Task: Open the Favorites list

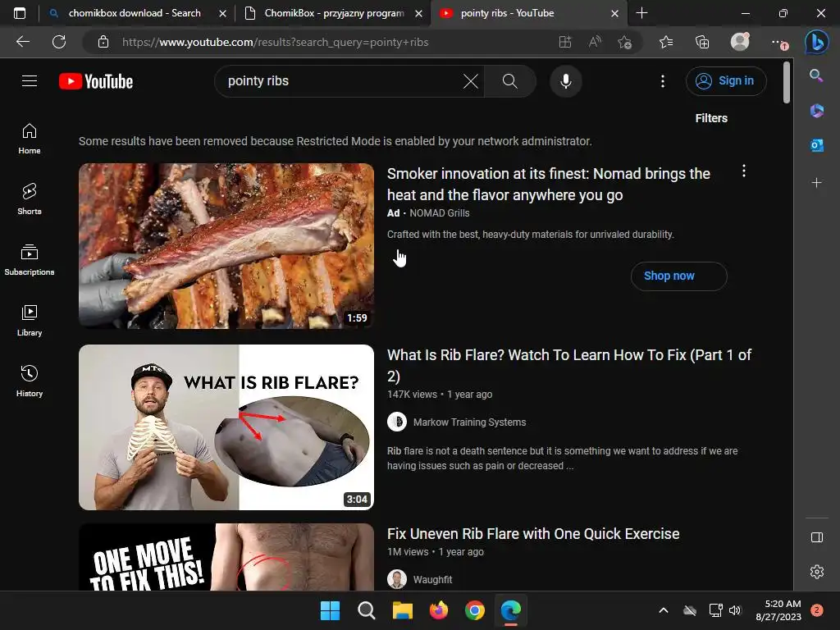Action: (x=666, y=42)
